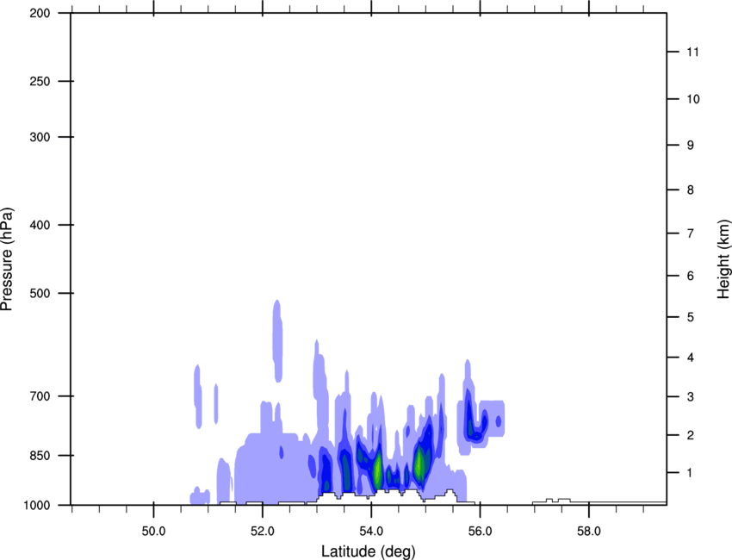
Task: Pick the 1 km height label
Action: (690, 473)
